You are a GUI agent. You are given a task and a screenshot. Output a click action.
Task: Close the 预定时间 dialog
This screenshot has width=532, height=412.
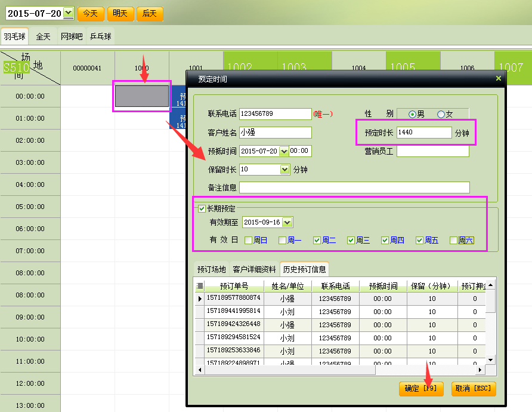coord(499,78)
